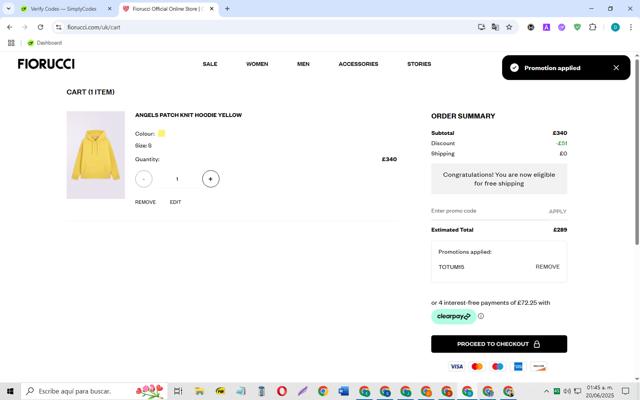Open File Explorer from the taskbar
This screenshot has width=640, height=400.
(199, 391)
